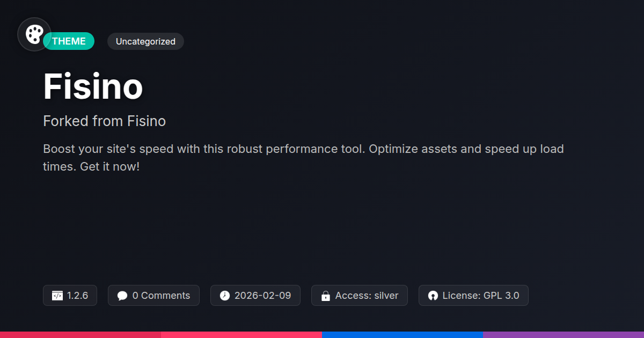The image size is (644, 338).
Task: Open the Uncategorized category tag
Action: 145,41
